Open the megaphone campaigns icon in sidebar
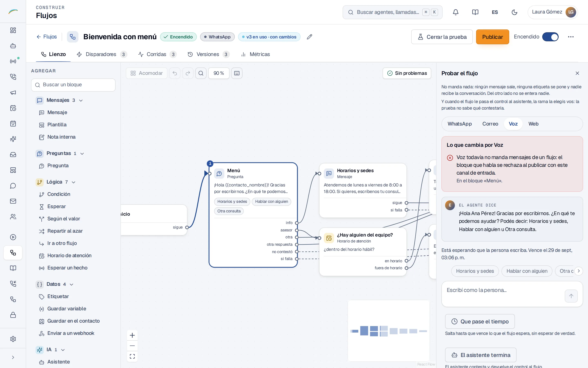 [13, 92]
